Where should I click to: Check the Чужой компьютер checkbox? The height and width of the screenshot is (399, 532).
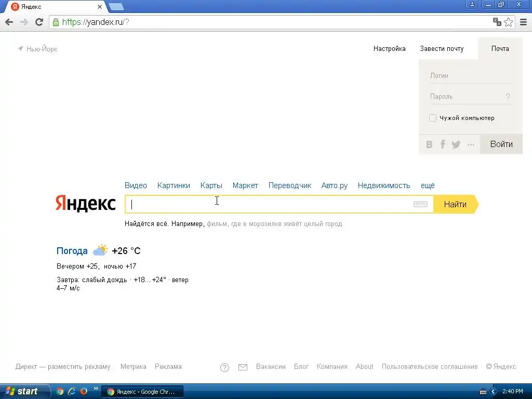point(433,118)
